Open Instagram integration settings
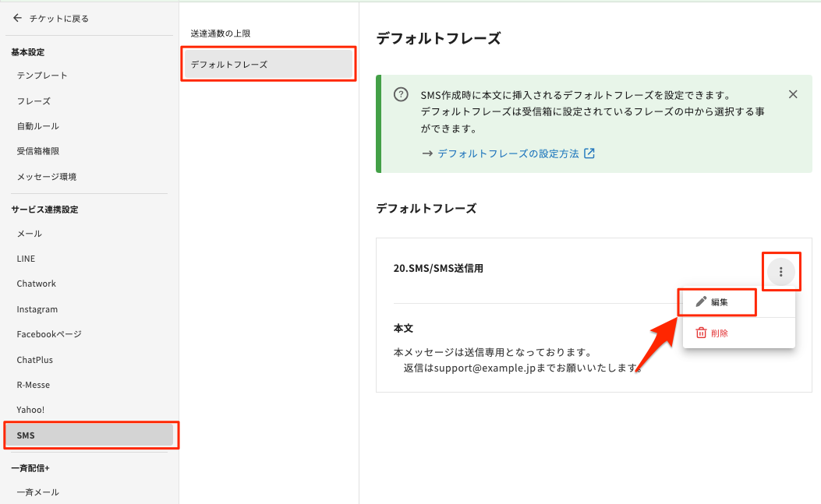The image size is (821, 504). coord(37,309)
